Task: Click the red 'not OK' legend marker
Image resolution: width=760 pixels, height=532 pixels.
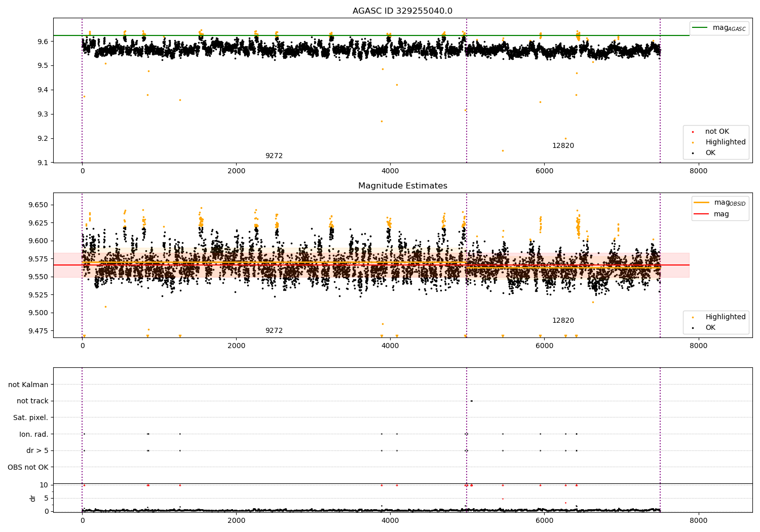Action: click(693, 132)
